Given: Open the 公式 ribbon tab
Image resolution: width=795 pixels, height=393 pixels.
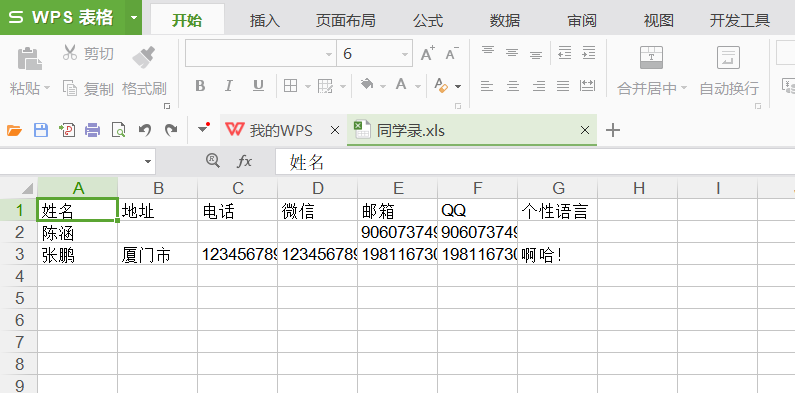Looking at the screenshot, I should pos(428,20).
